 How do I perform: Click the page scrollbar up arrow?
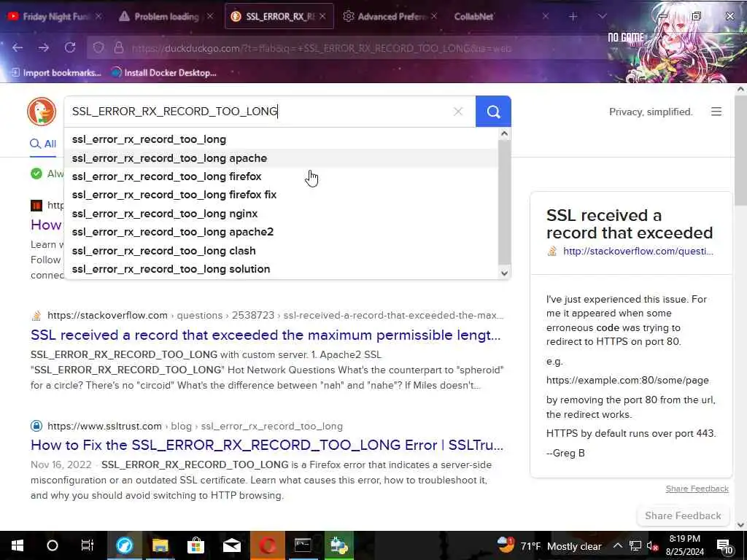coord(741,89)
